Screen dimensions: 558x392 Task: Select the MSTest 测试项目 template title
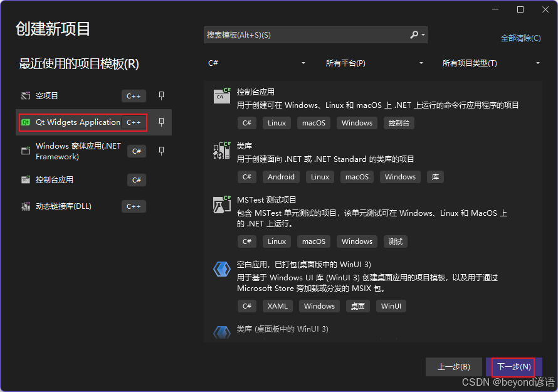[266, 200]
